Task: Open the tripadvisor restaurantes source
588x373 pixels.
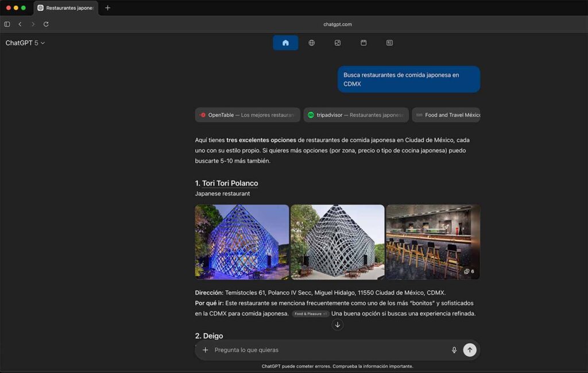Action: click(x=356, y=114)
